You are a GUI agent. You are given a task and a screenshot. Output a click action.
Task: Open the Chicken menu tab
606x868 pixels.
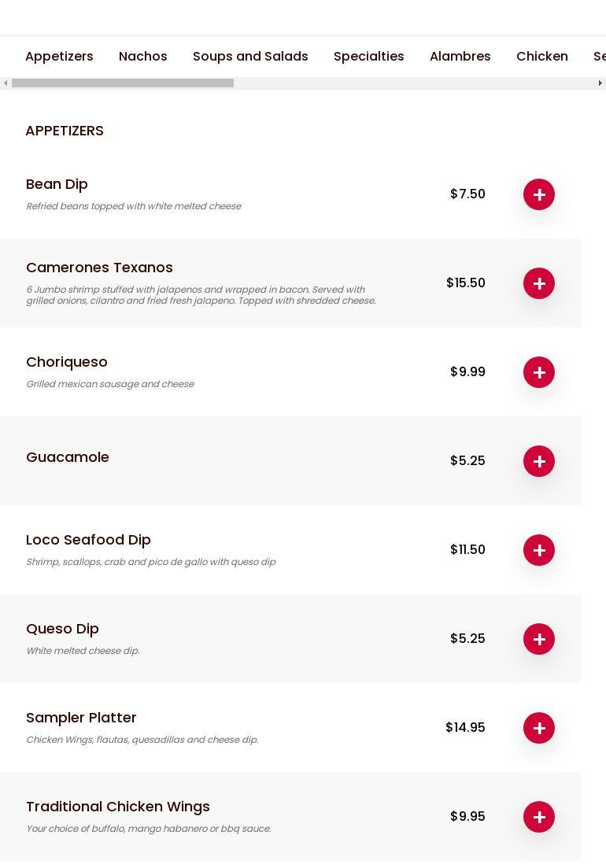[541, 57]
